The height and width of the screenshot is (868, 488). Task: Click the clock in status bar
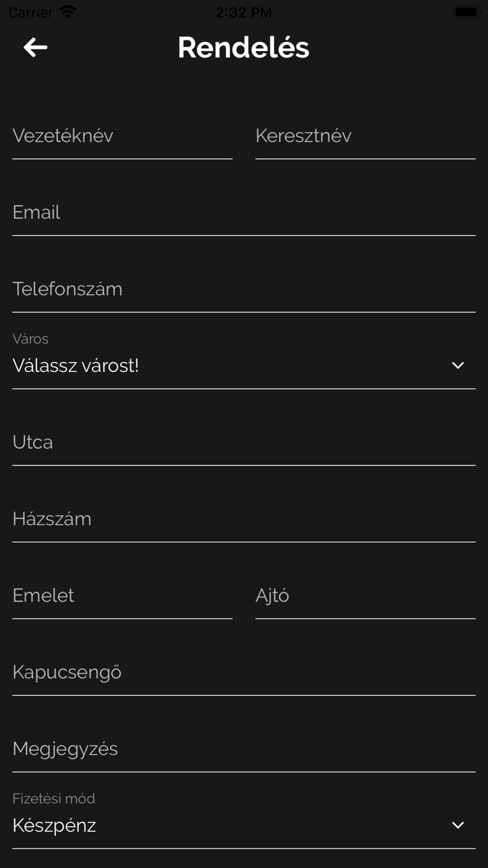click(x=243, y=12)
